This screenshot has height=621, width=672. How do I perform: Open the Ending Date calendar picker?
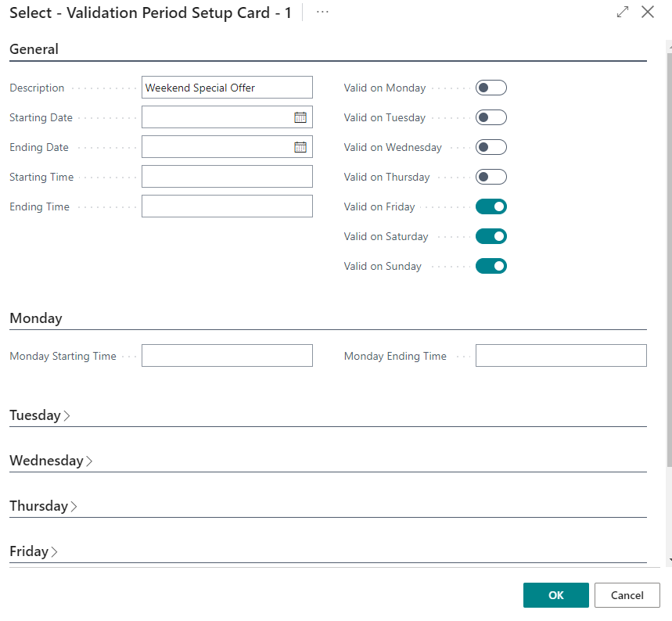click(x=300, y=147)
